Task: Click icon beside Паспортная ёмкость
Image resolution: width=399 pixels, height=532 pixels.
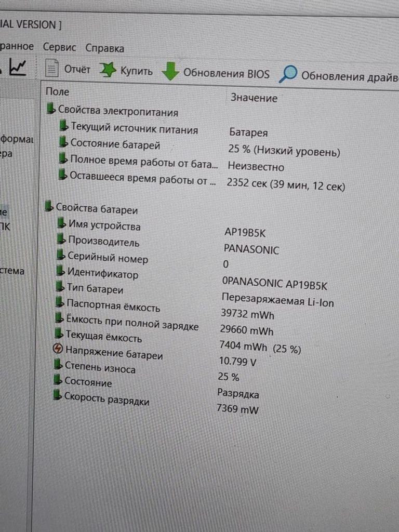Action: coord(59,302)
